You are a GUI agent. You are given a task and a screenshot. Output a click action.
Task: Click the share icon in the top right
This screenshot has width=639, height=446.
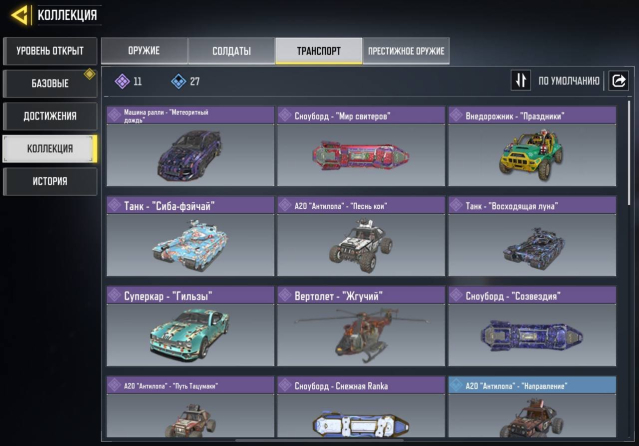tap(618, 80)
